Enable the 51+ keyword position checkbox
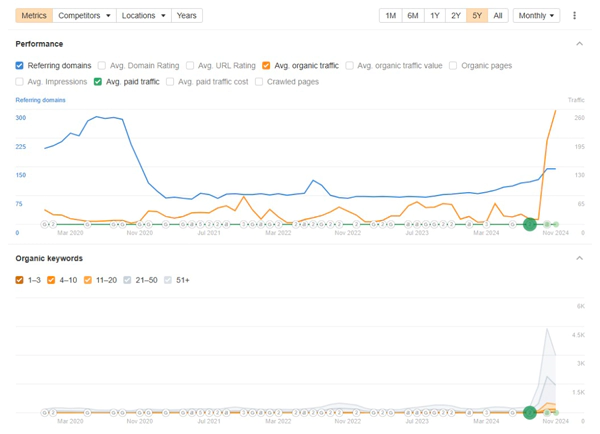The image size is (600, 434). (168, 280)
